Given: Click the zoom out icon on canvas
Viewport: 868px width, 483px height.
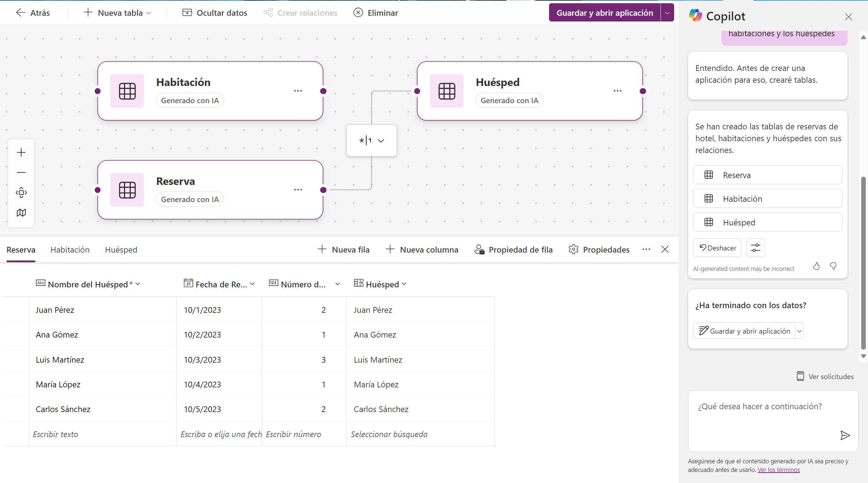Looking at the screenshot, I should click(21, 172).
